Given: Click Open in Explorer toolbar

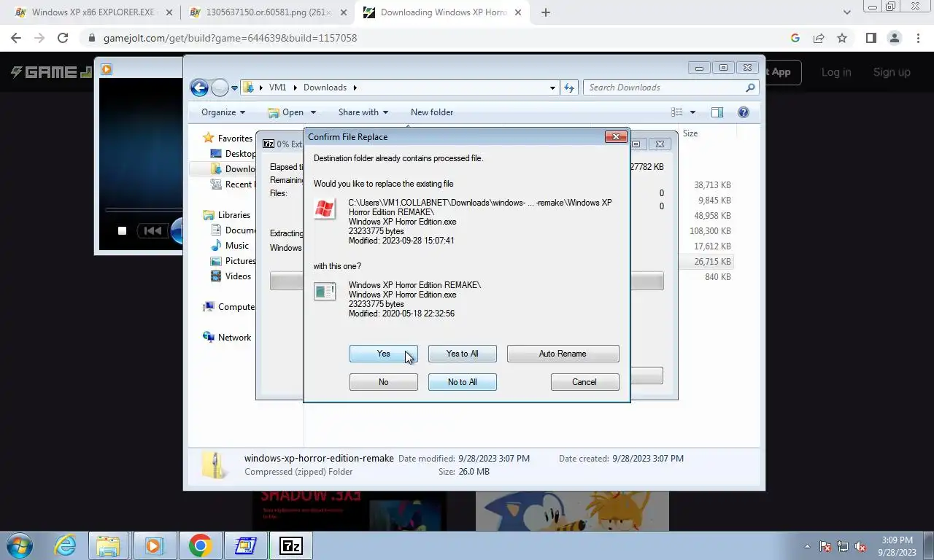Looking at the screenshot, I should (285, 112).
